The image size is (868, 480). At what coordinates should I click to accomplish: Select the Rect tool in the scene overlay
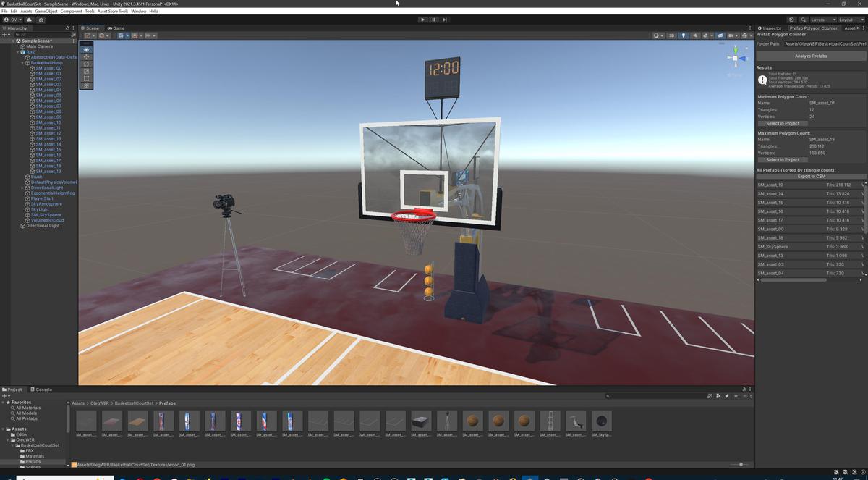86,78
